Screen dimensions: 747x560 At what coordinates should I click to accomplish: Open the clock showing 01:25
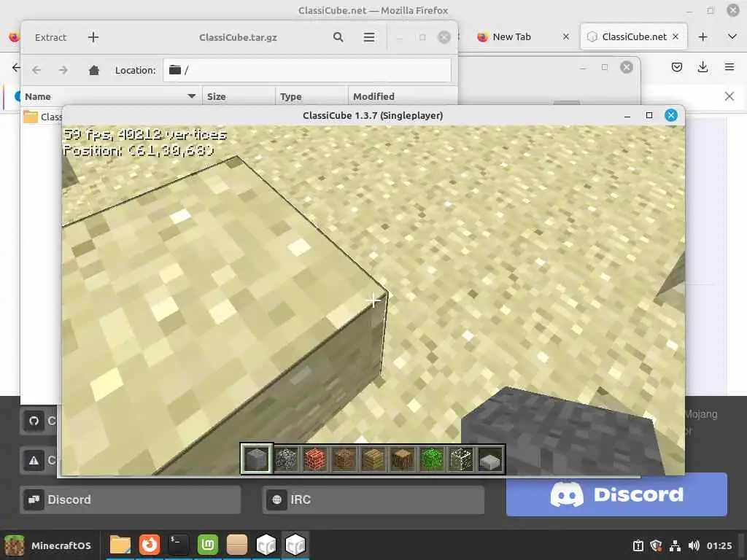click(x=719, y=545)
